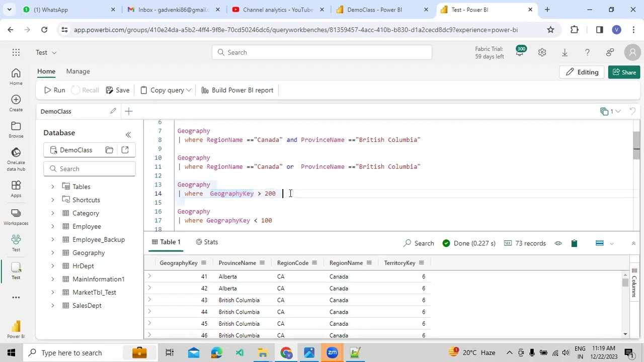
Task: Click Search in the results bar
Action: 419,243
